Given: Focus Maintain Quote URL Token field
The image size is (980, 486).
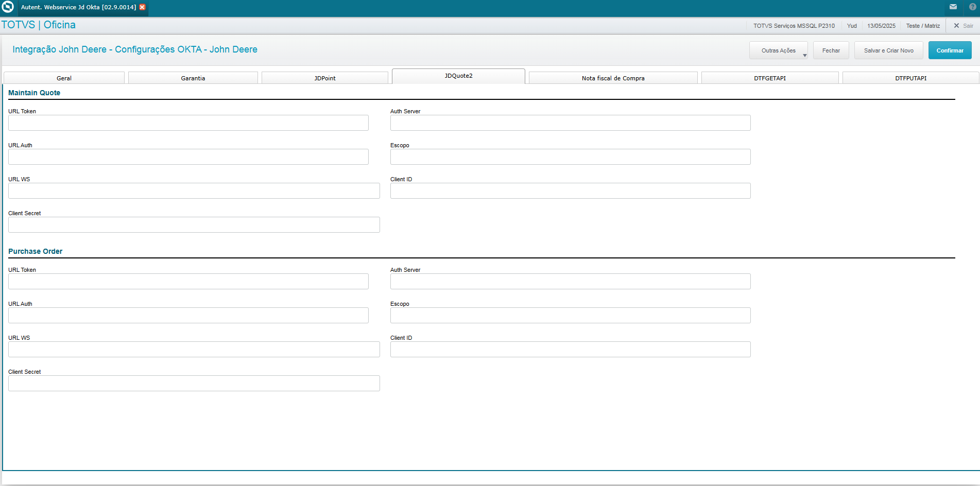Looking at the screenshot, I should pos(188,123).
